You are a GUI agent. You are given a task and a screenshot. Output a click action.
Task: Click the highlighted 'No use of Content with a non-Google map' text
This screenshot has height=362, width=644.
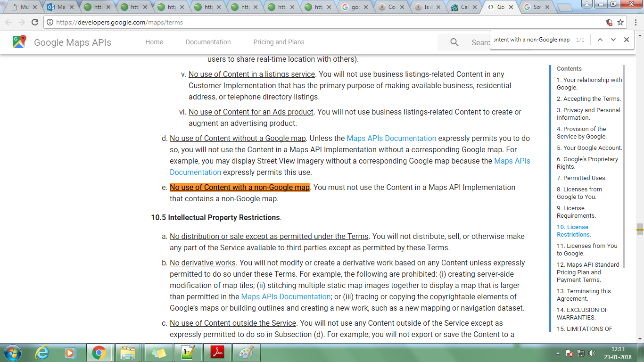coord(239,187)
